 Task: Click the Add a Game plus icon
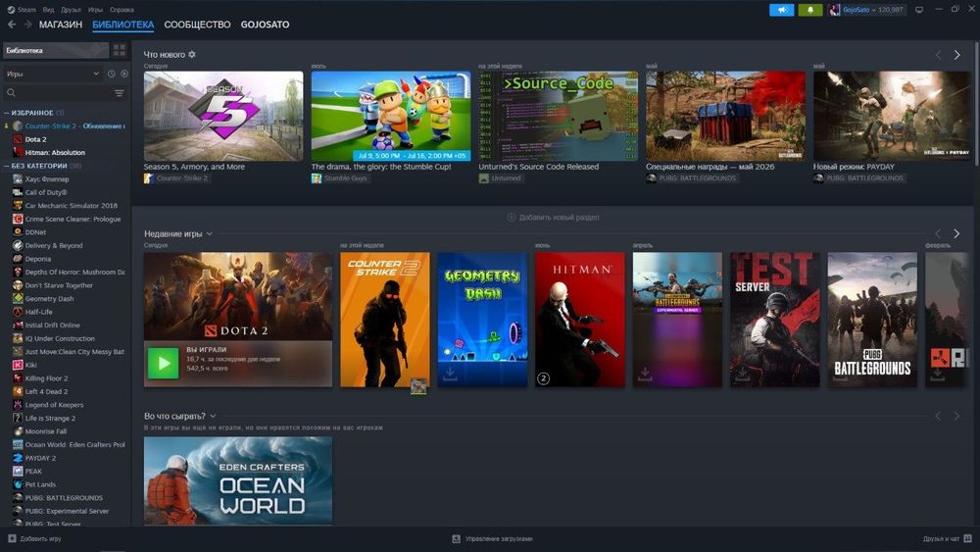point(12,538)
